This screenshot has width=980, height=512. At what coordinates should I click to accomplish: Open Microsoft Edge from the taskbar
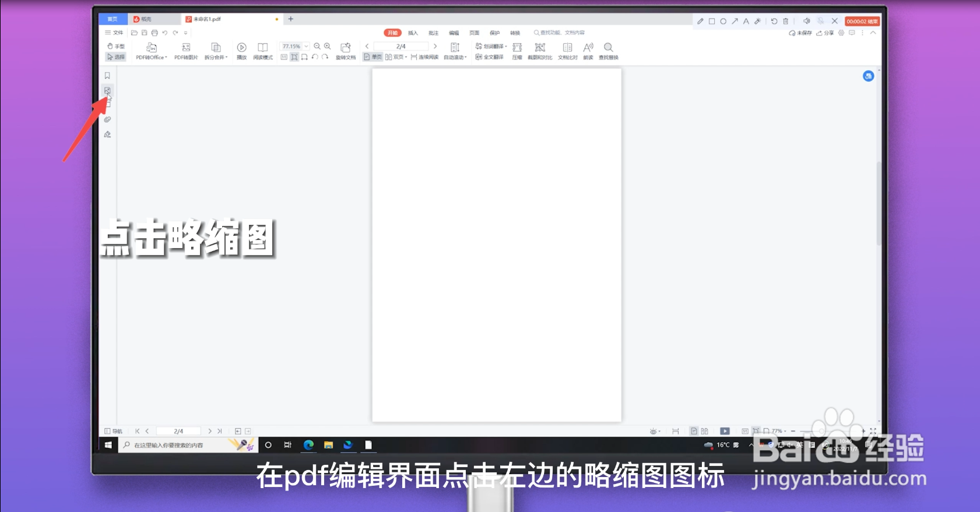(x=308, y=445)
